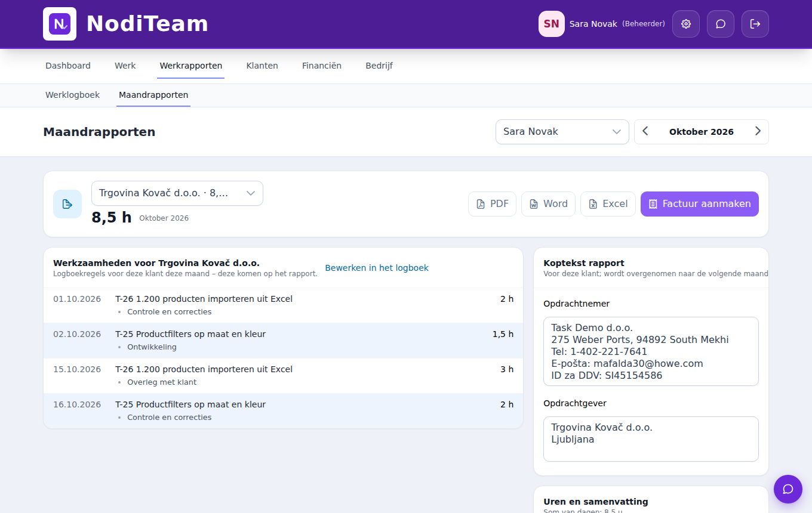Go to the next month with right chevron
The width and height of the screenshot is (812, 513).
click(758, 132)
